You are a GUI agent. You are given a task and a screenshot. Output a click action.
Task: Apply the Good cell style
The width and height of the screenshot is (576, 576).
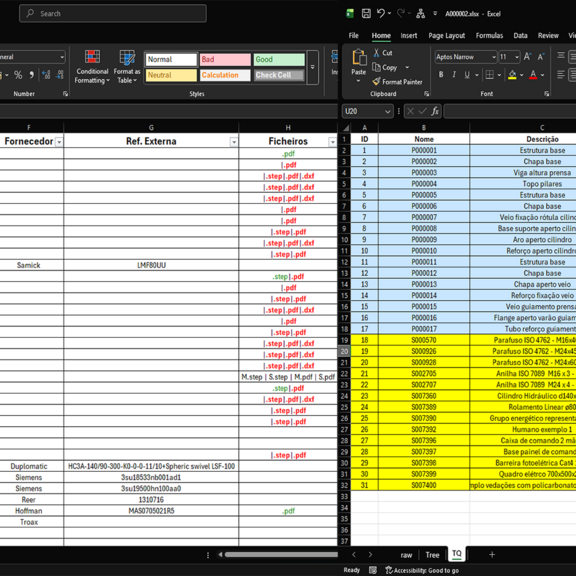pyautogui.click(x=279, y=60)
